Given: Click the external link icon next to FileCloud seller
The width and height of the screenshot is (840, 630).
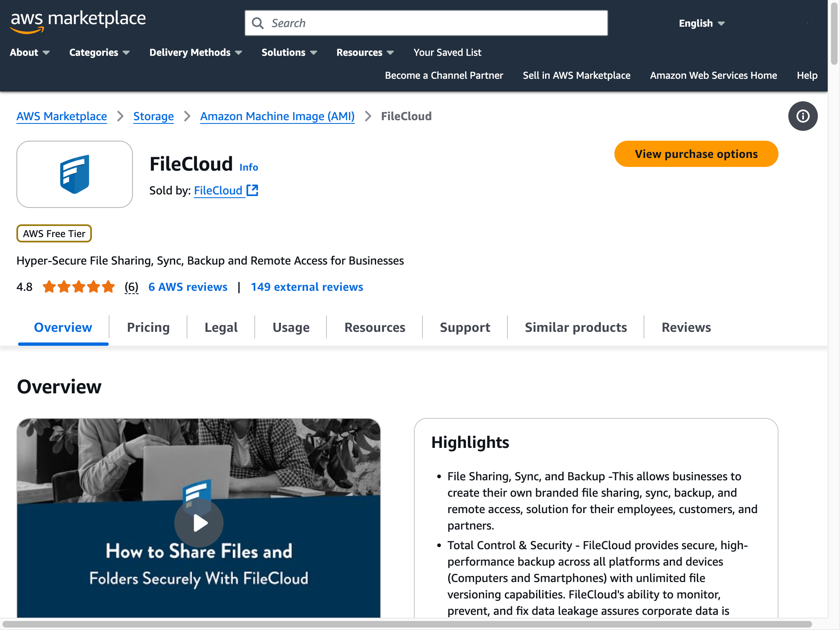Looking at the screenshot, I should click(x=253, y=190).
